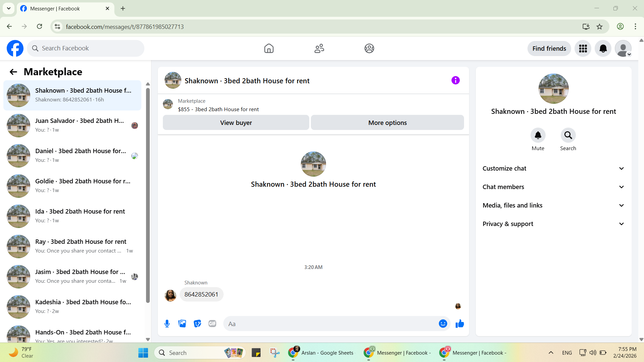Open clock showing 7:55 PM
The height and width of the screenshot is (362, 644).
(625, 353)
